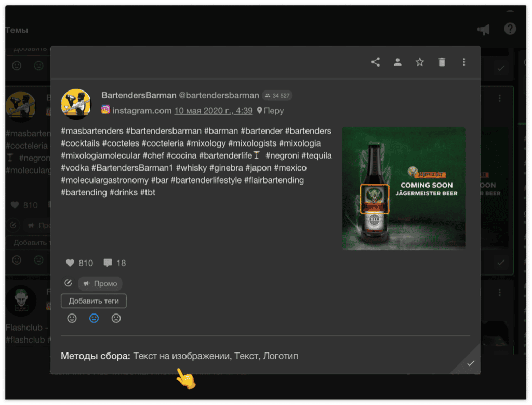
Task: Open the post date link 10 мая 2020 г., 4:39
Action: click(214, 111)
